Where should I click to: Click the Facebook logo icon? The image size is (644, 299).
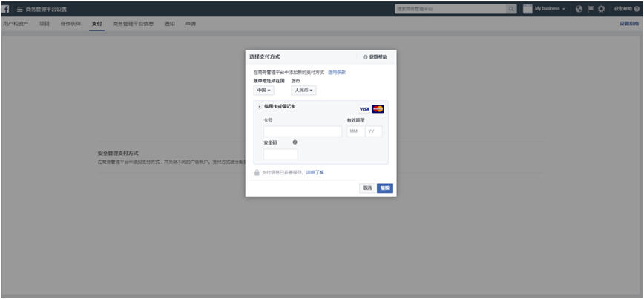pyautogui.click(x=5, y=9)
